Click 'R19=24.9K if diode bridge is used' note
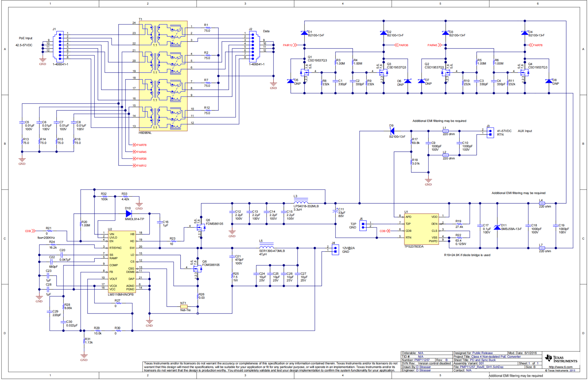Viewport: 588px width, 380px height. pyautogui.click(x=467, y=255)
